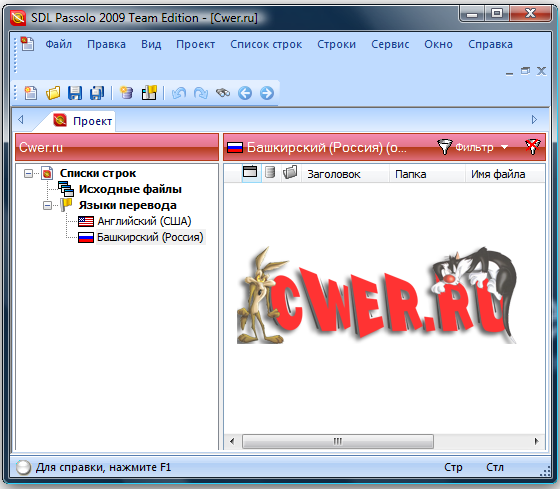Minimize the SDL Passolo window
The height and width of the screenshot is (489, 560).
[x=472, y=14]
